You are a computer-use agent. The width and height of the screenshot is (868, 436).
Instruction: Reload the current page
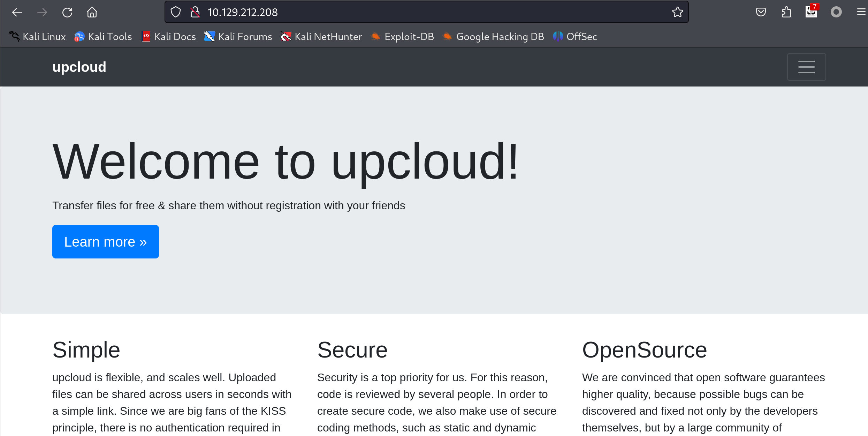[67, 13]
